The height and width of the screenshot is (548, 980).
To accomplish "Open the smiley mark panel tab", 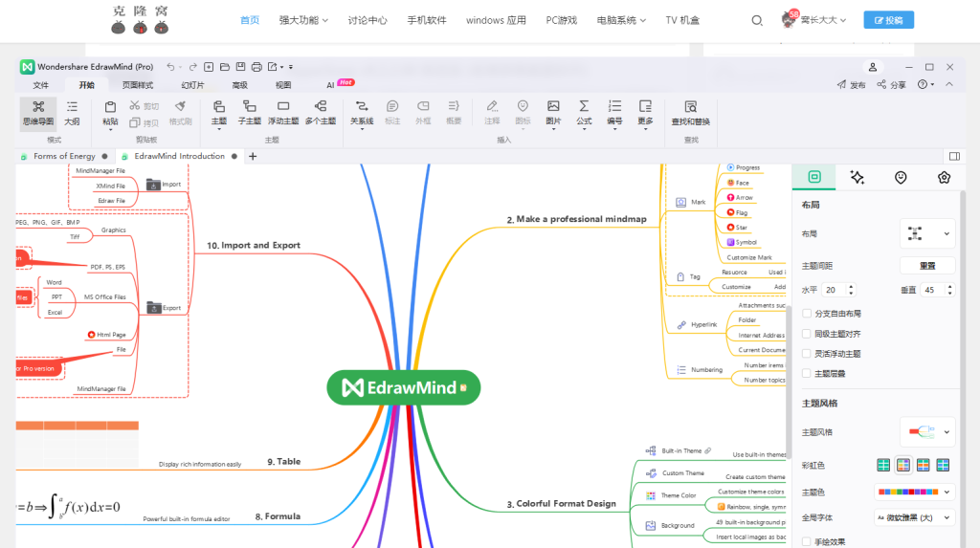I will pos(901,178).
